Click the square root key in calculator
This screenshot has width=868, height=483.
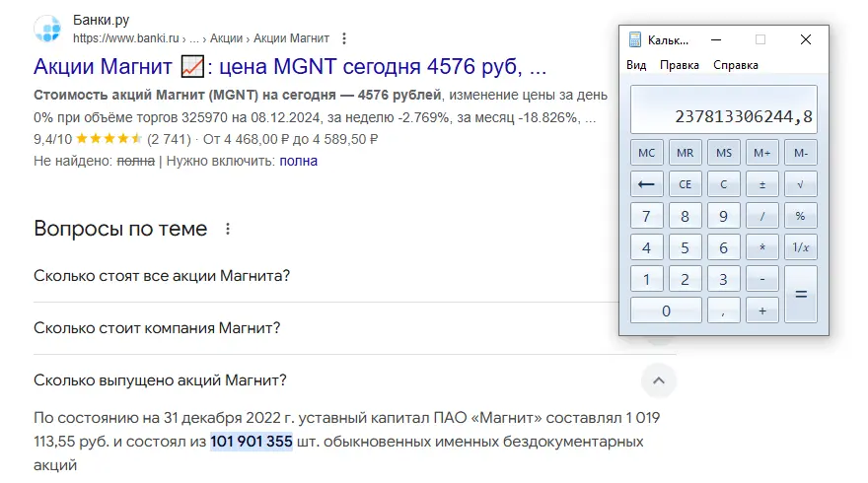(x=801, y=184)
